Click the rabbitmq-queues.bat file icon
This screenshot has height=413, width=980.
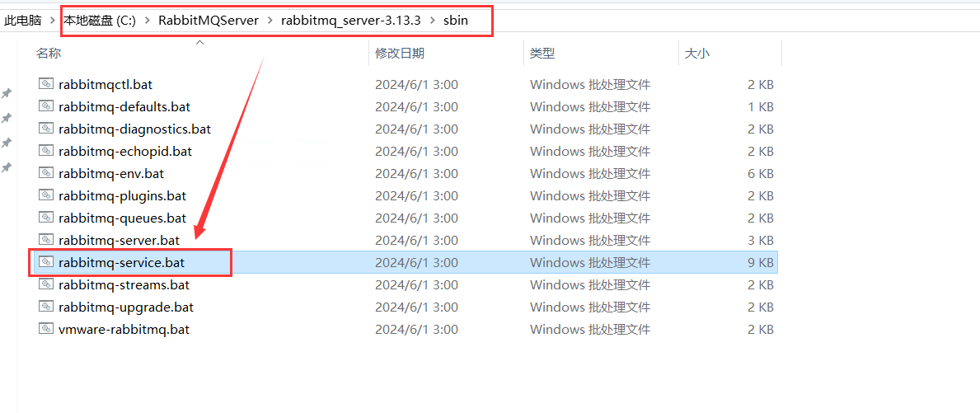point(46,218)
